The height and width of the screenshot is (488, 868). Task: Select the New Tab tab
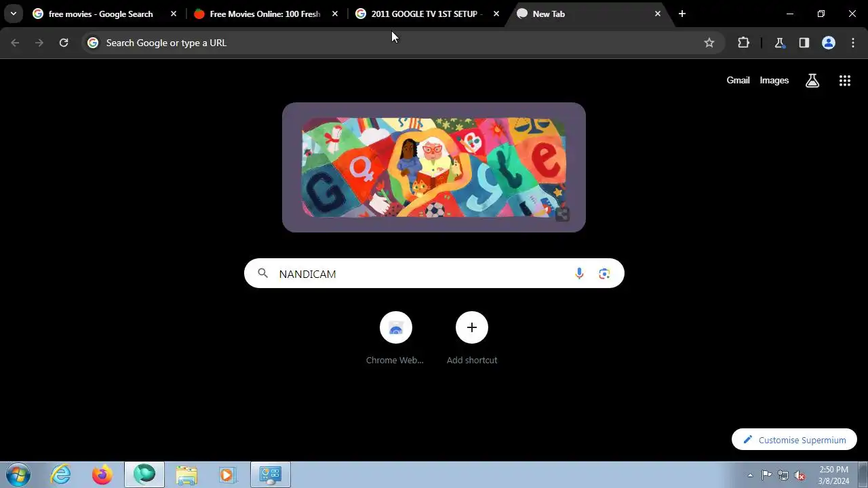[x=588, y=14]
